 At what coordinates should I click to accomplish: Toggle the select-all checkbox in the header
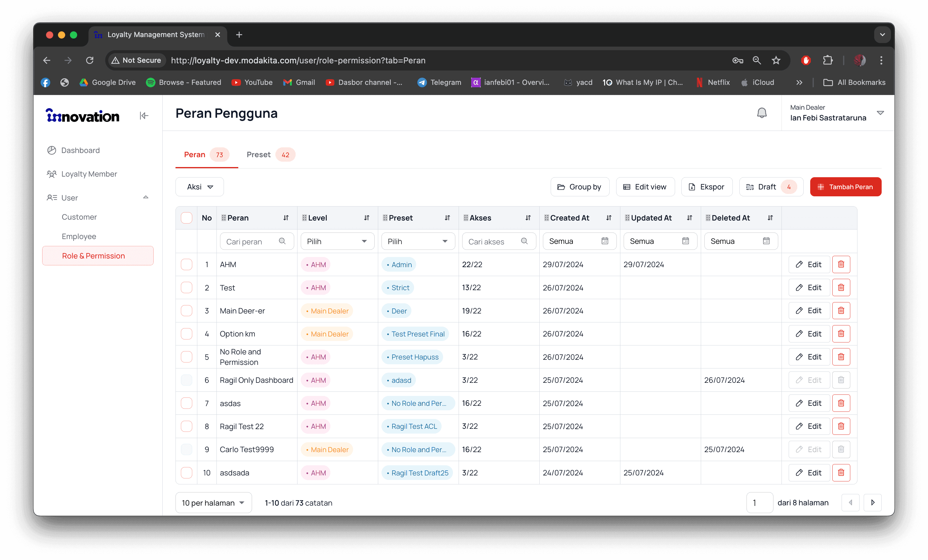point(187,218)
